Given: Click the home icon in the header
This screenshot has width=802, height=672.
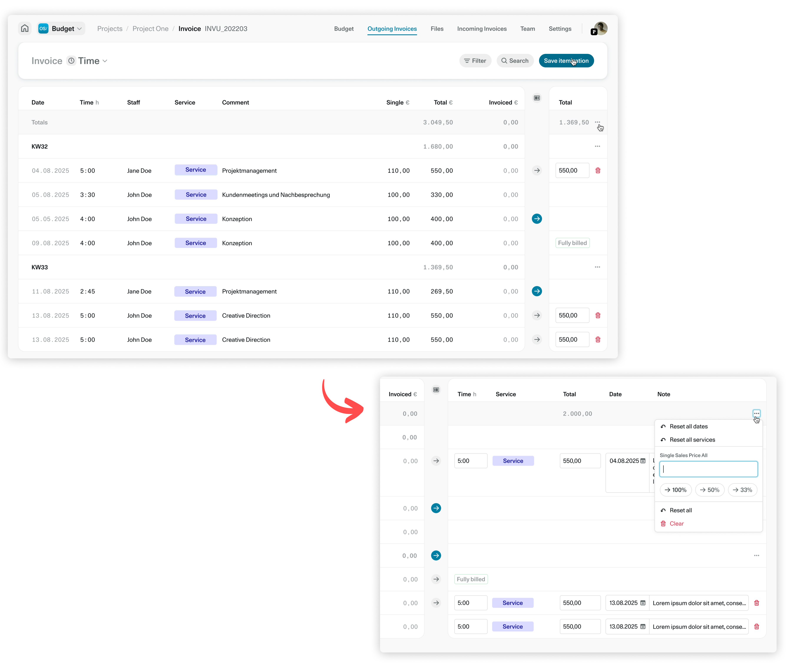Looking at the screenshot, I should tap(25, 28).
